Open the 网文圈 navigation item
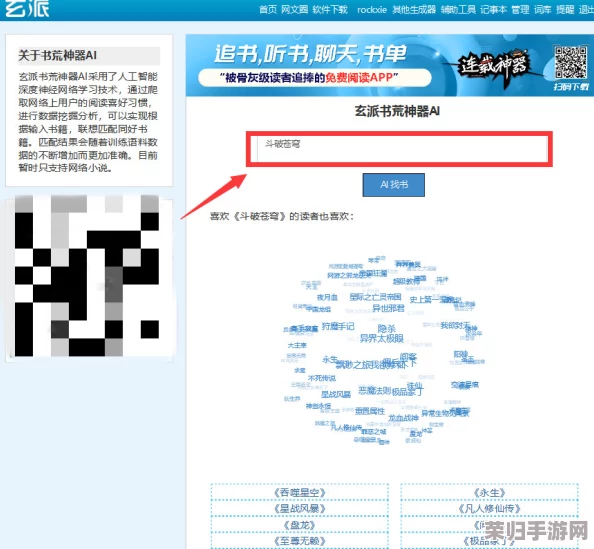 click(294, 9)
